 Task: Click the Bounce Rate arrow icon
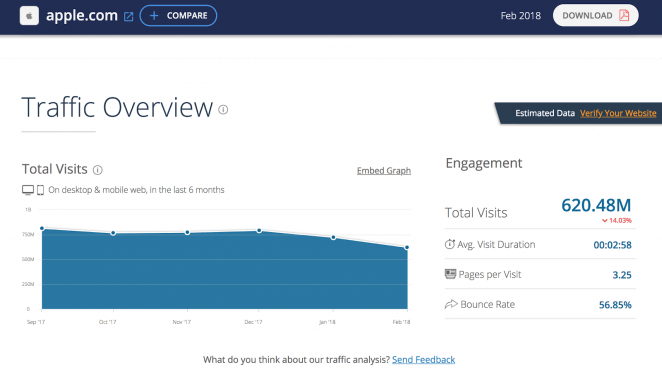click(x=451, y=304)
